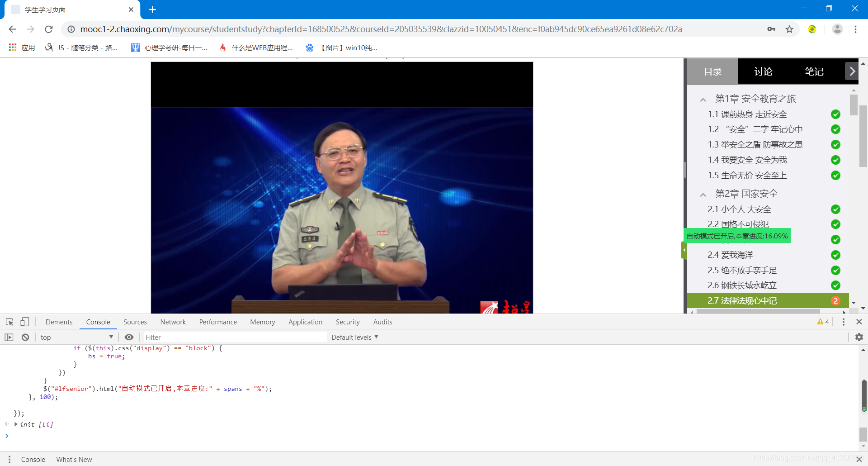Open the "Default levels" filter dropdown

[354, 337]
